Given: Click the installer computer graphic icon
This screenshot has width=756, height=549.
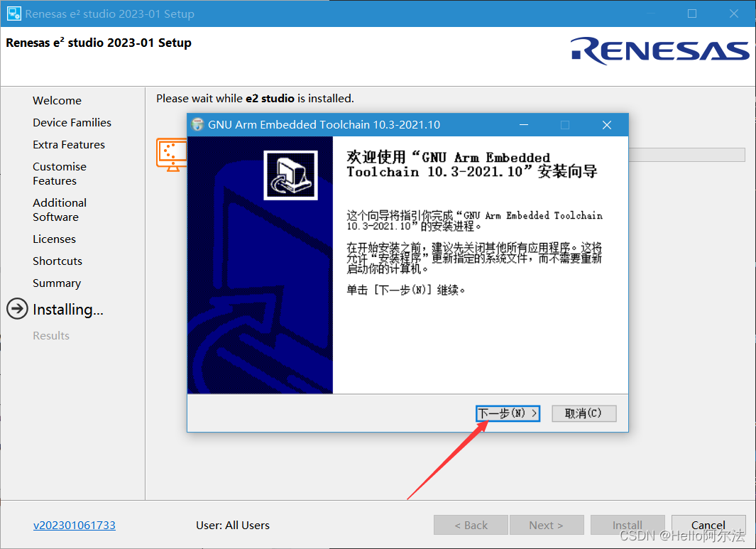Looking at the screenshot, I should click(291, 175).
